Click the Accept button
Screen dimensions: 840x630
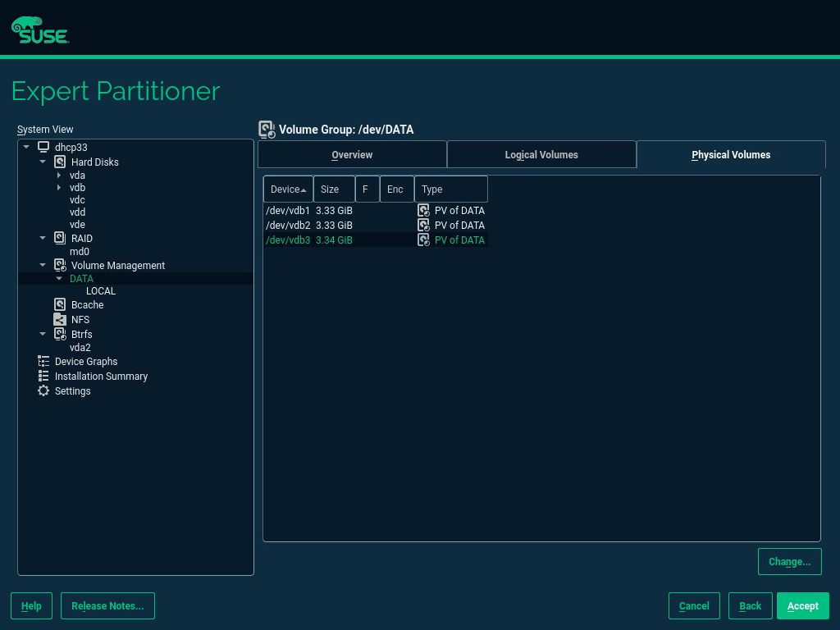tap(802, 605)
